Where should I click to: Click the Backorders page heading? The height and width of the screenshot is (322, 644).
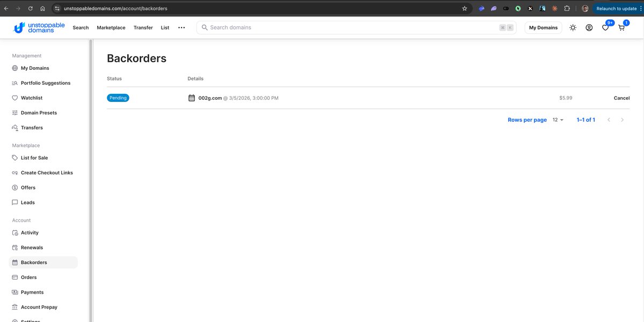coord(137,58)
